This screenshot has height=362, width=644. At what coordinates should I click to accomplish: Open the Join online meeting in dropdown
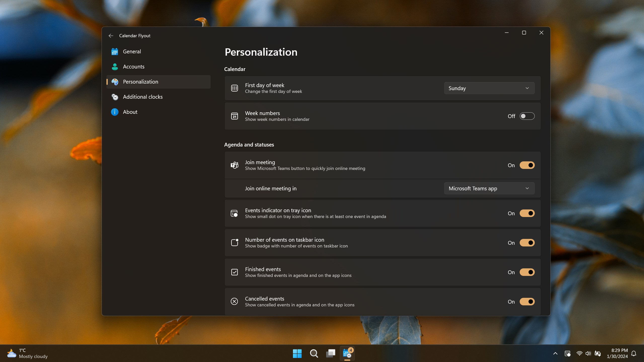(489, 188)
